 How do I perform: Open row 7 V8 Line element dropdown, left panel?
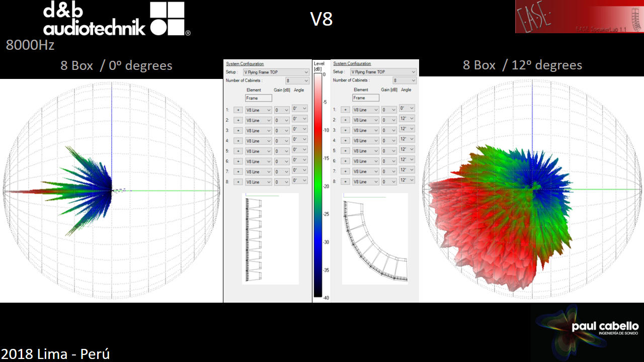point(259,172)
